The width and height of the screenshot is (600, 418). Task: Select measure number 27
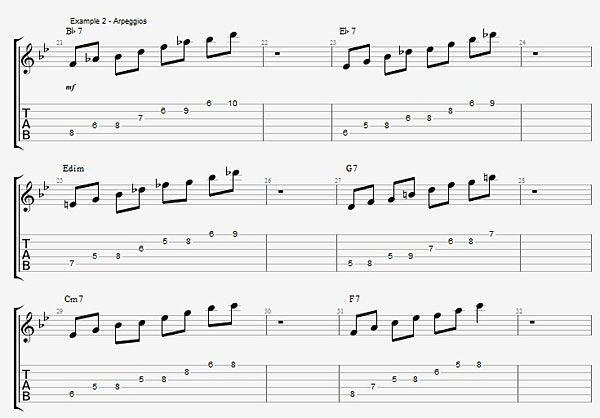point(338,180)
